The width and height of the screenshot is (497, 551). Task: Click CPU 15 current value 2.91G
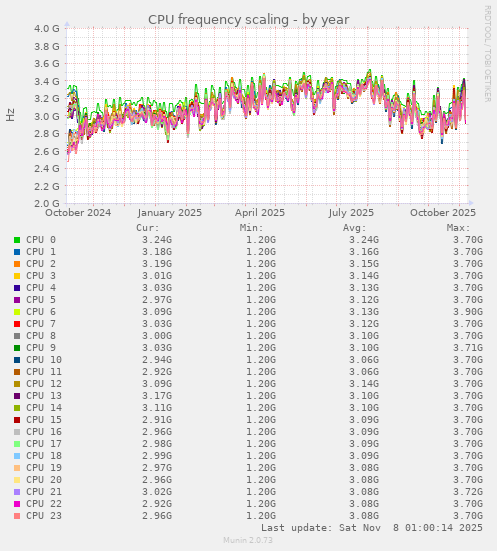click(157, 420)
